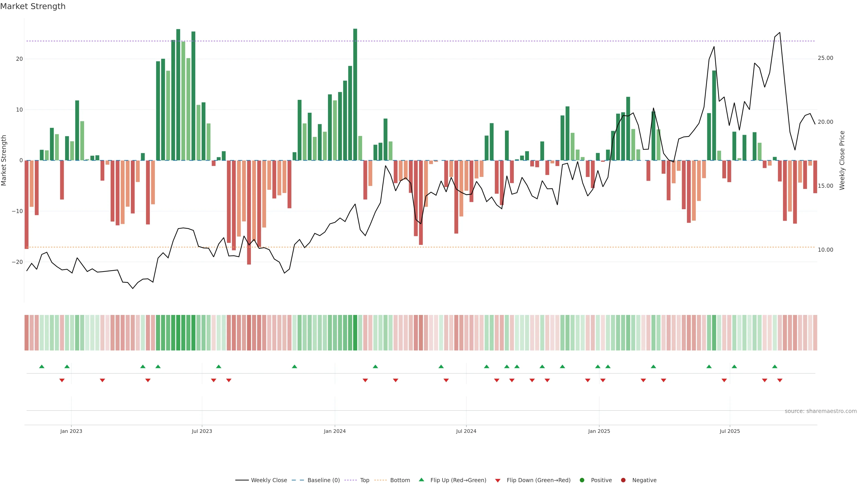The image size is (868, 488).
Task: Click the darkest green heatmap strip cell
Action: pyautogui.click(x=355, y=333)
